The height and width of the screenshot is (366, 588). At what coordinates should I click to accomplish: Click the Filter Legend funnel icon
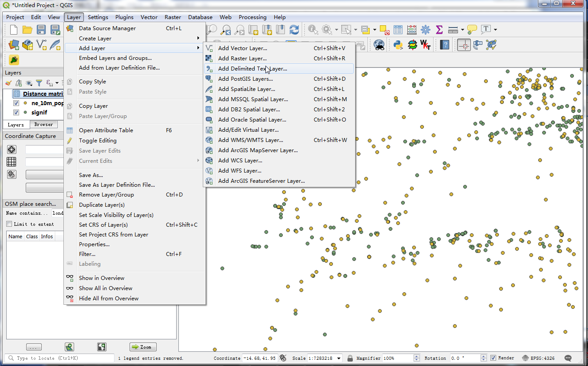coord(39,83)
